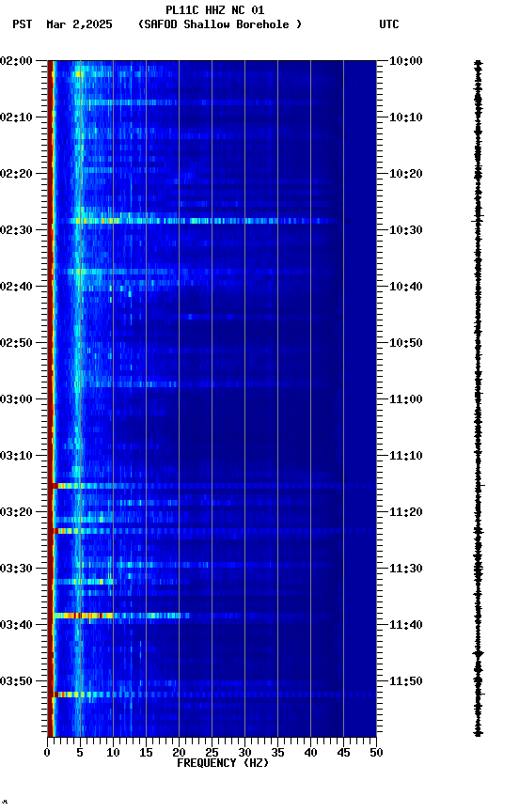
Task: Click the 0 Hz frequency tick label
Action: tap(47, 753)
